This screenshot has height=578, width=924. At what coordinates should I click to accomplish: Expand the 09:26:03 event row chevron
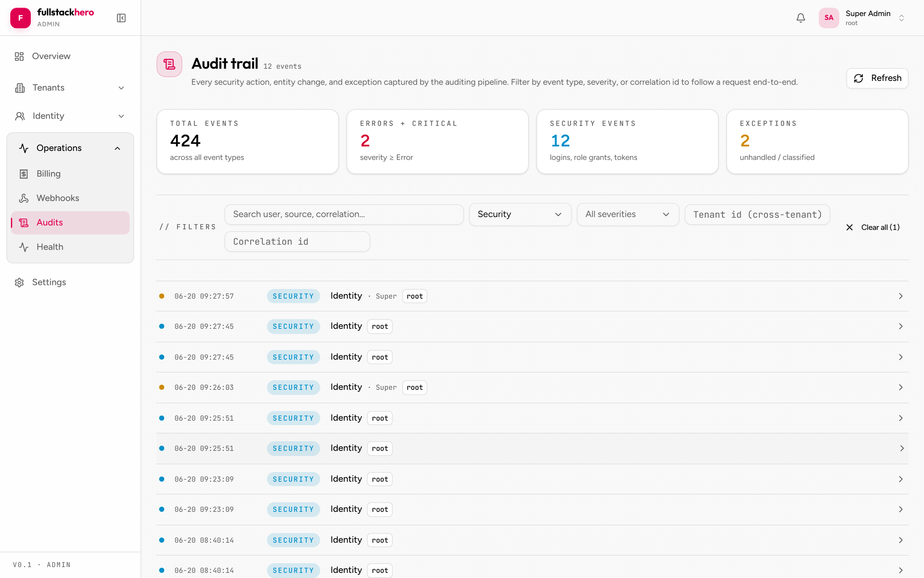pos(900,388)
